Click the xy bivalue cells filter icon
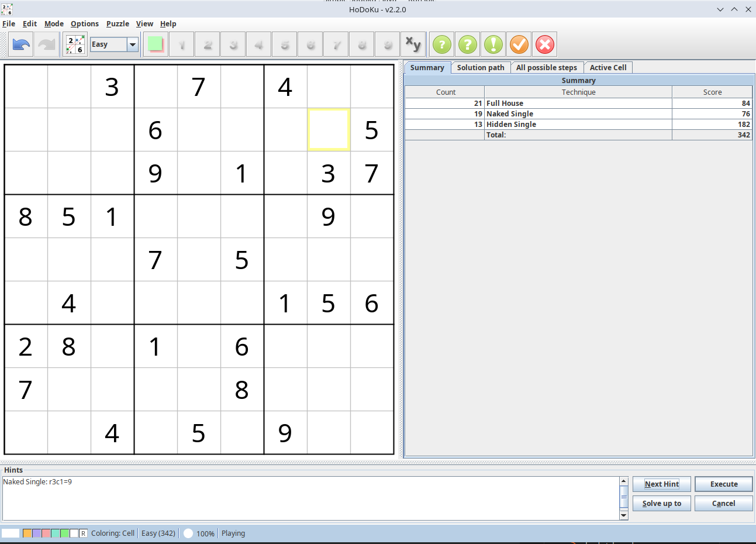 pos(413,44)
